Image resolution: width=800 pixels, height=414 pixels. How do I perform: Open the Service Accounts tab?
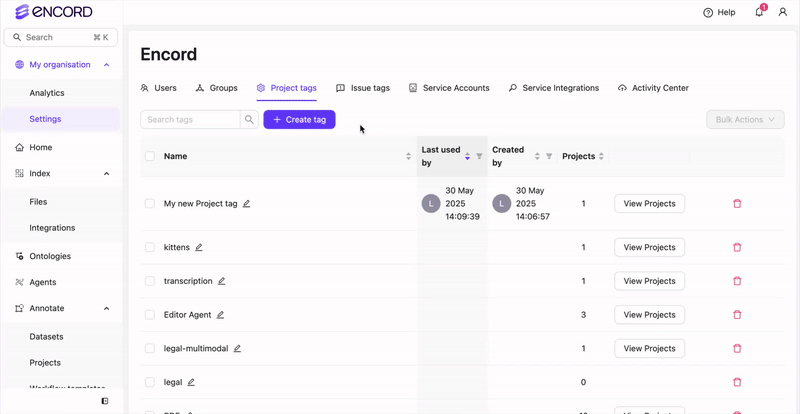(449, 88)
